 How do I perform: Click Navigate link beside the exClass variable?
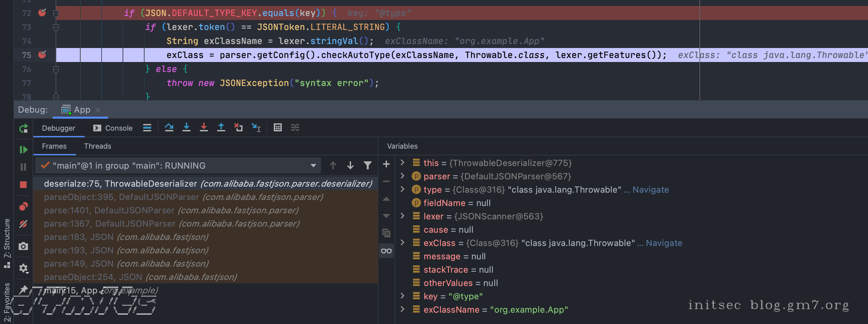(x=663, y=243)
